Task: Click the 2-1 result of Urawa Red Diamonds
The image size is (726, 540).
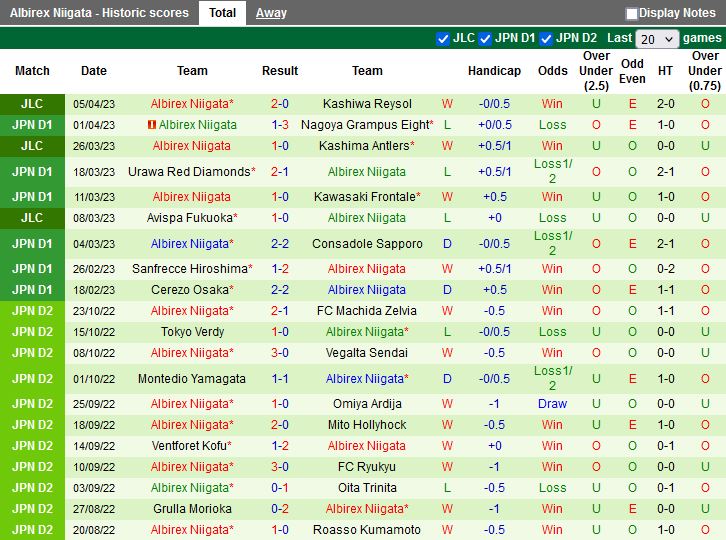Action: tap(280, 172)
